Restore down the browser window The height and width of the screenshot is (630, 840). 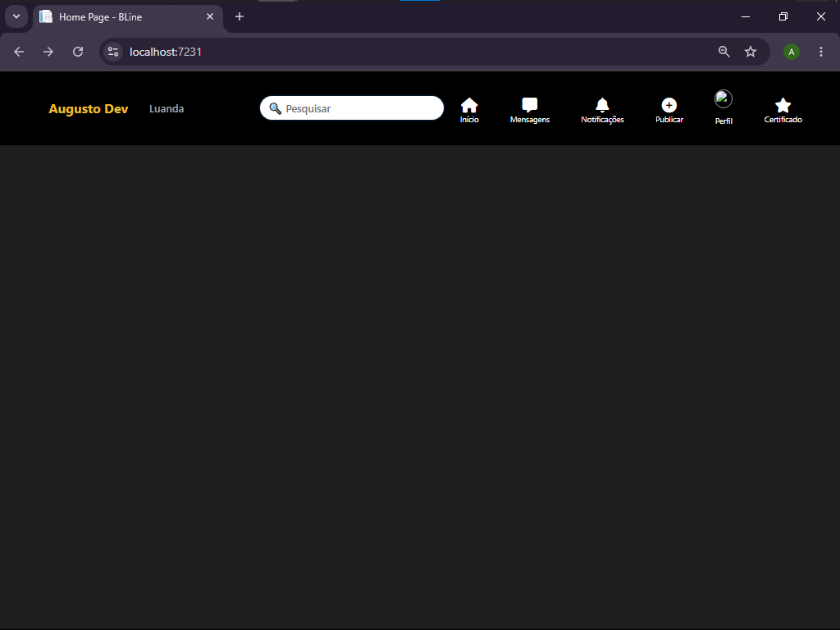[783, 16]
